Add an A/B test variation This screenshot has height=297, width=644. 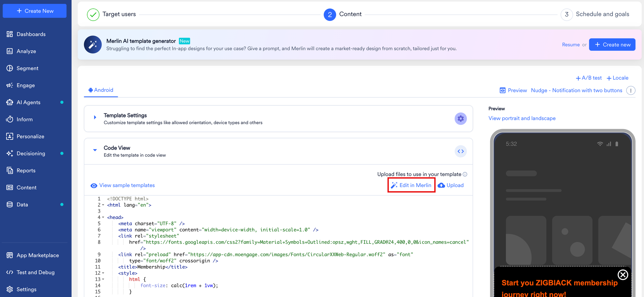(x=589, y=78)
